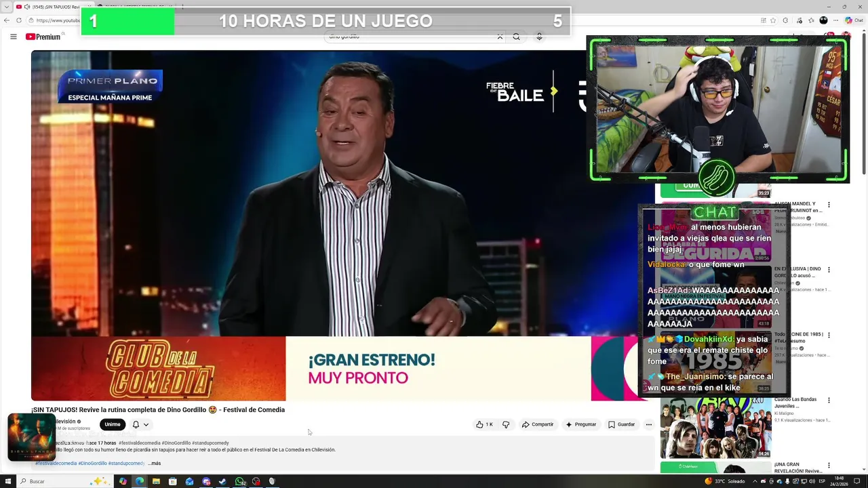
Task: Click the browser back arrow
Action: [x=7, y=20]
